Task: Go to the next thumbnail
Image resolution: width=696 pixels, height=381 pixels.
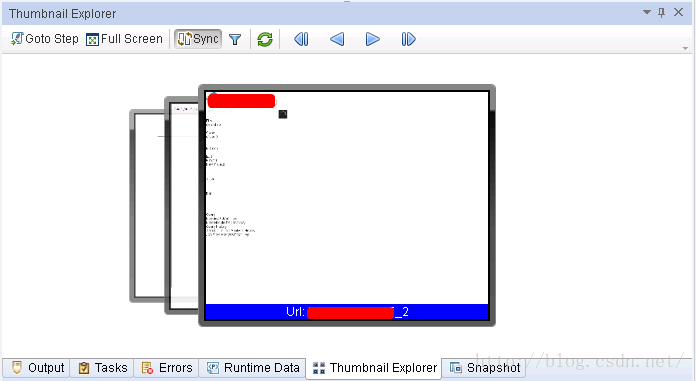Action: click(372, 40)
